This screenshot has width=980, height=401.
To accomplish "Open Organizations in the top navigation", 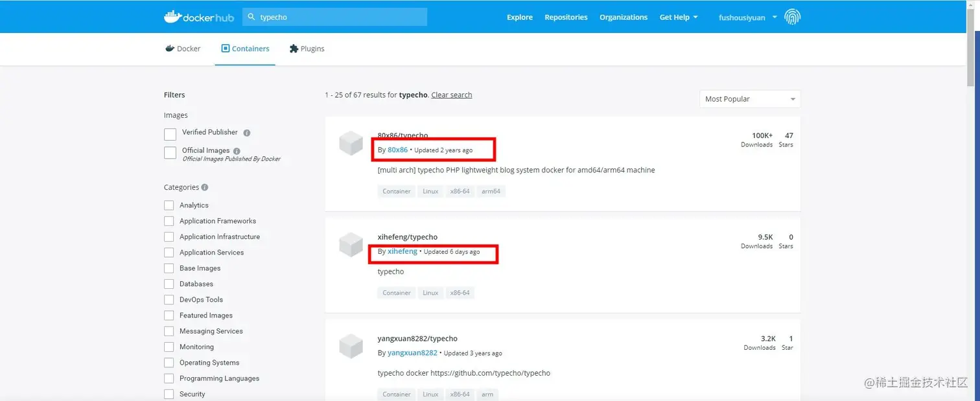I will click(624, 17).
